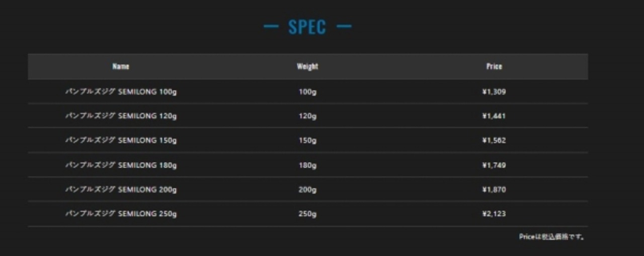The image size is (644, 256).
Task: Click the 250g weight cell
Action: (x=307, y=214)
